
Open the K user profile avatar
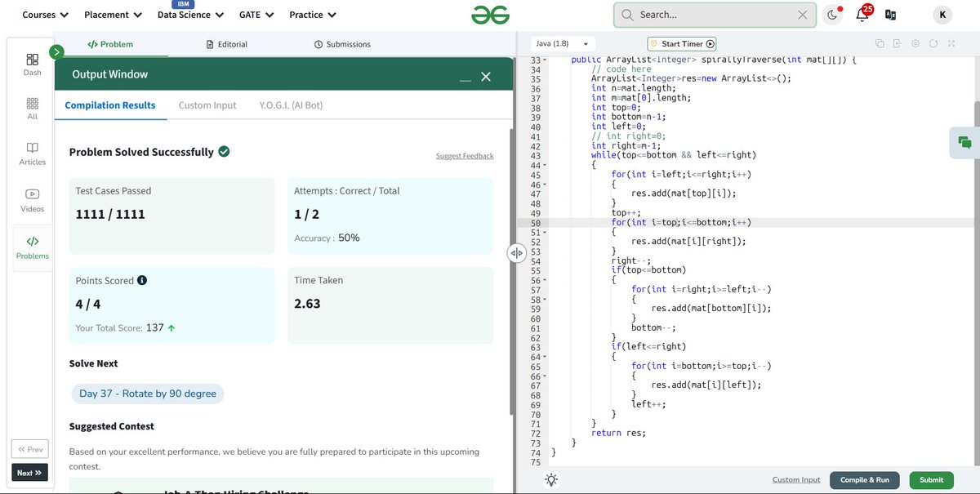942,15
